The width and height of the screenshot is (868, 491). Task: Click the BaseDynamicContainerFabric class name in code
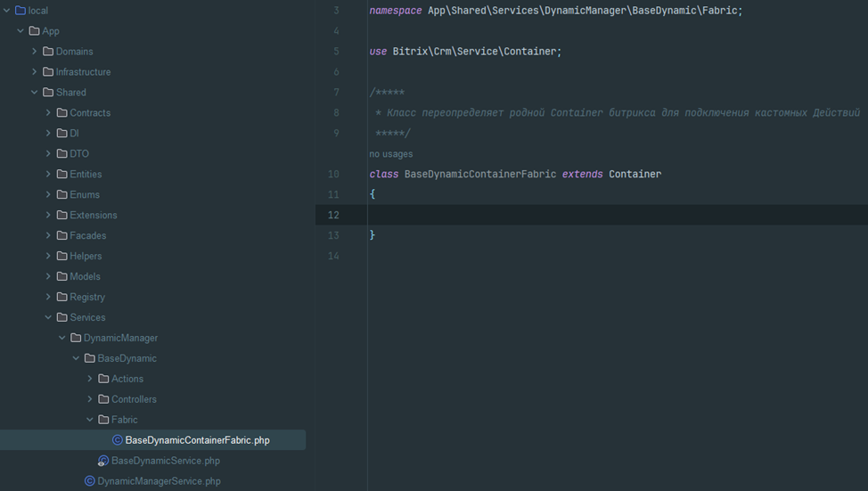pos(480,175)
